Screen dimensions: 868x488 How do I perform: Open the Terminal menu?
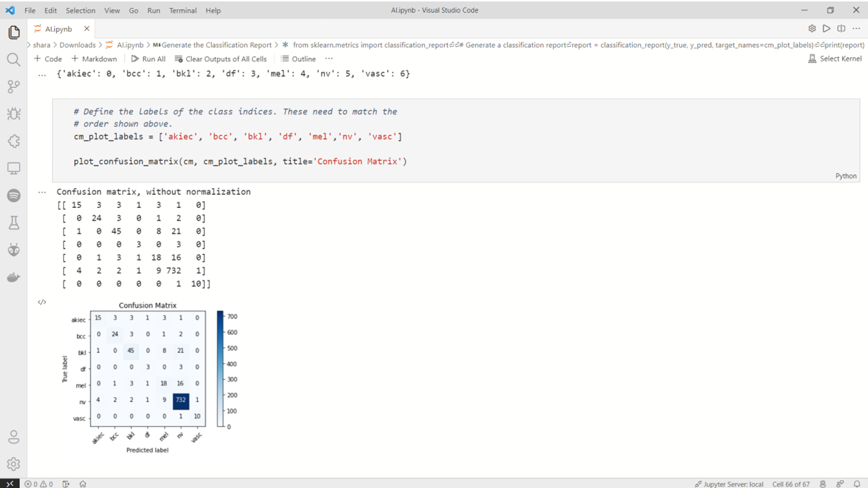pyautogui.click(x=183, y=10)
